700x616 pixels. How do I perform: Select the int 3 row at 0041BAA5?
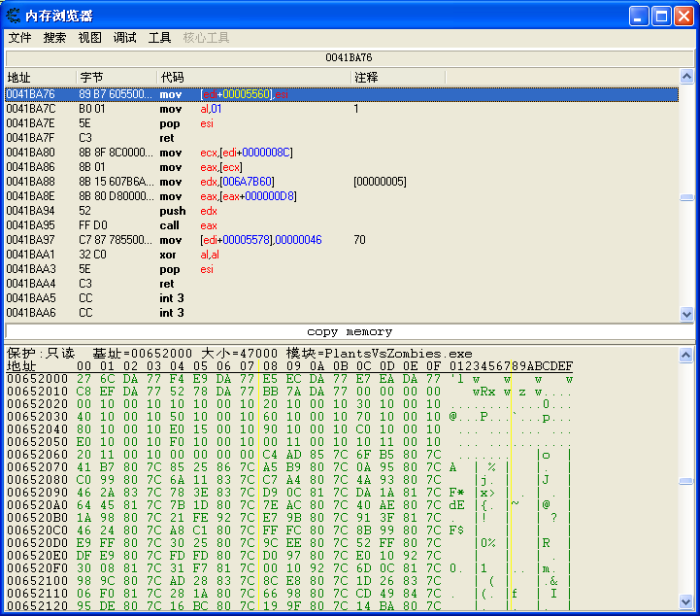point(342,298)
